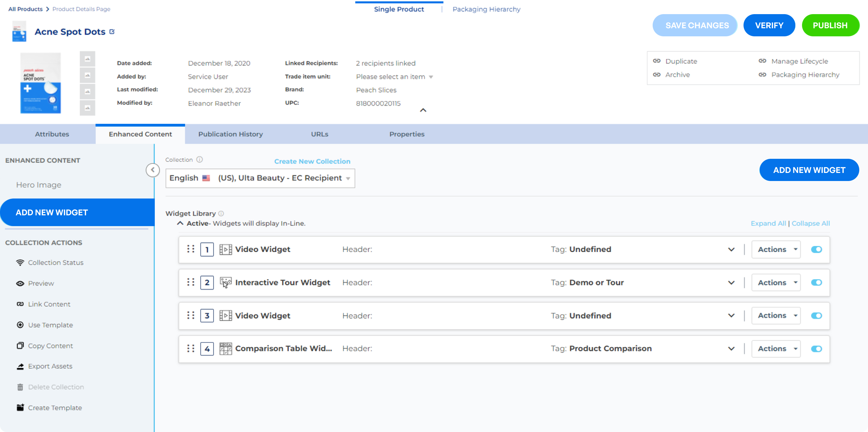
Task: Disable the Interactive Tour Widget toggle
Action: coord(816,282)
